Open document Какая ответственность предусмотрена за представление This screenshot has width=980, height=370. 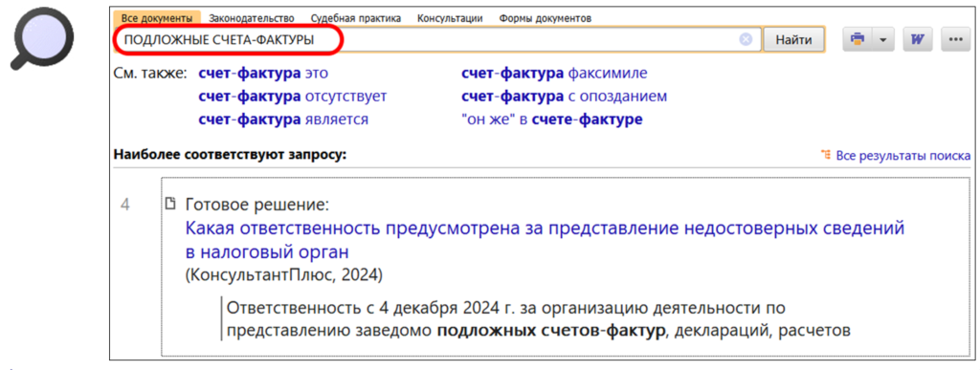click(x=545, y=240)
